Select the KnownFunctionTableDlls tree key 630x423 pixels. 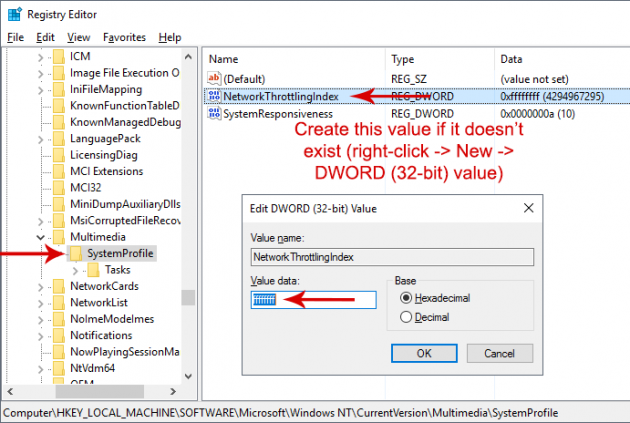pos(125,106)
